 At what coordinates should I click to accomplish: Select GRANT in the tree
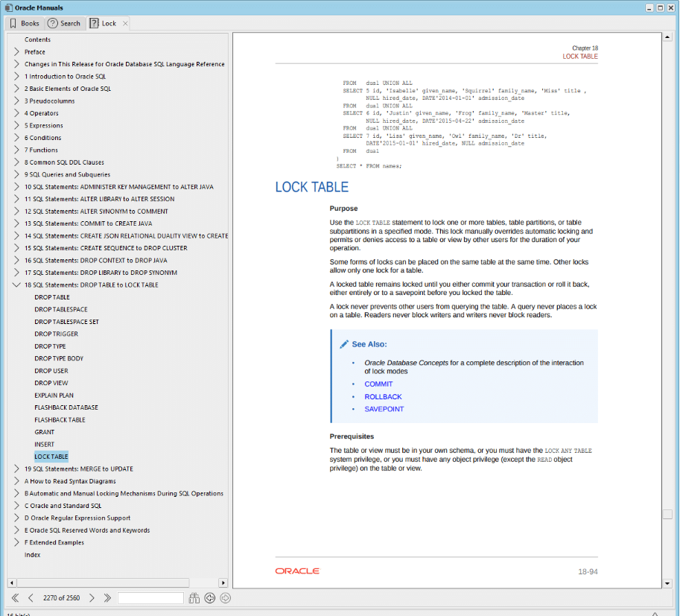click(44, 432)
